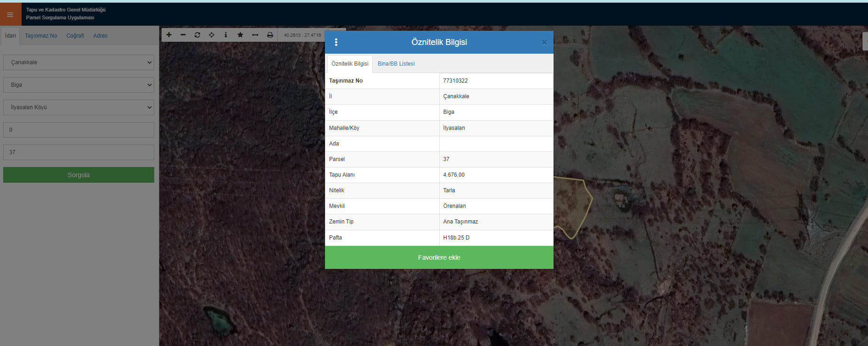Viewport: 868px width, 346px height.
Task: Click the zoom out minus icon
Action: 183,35
